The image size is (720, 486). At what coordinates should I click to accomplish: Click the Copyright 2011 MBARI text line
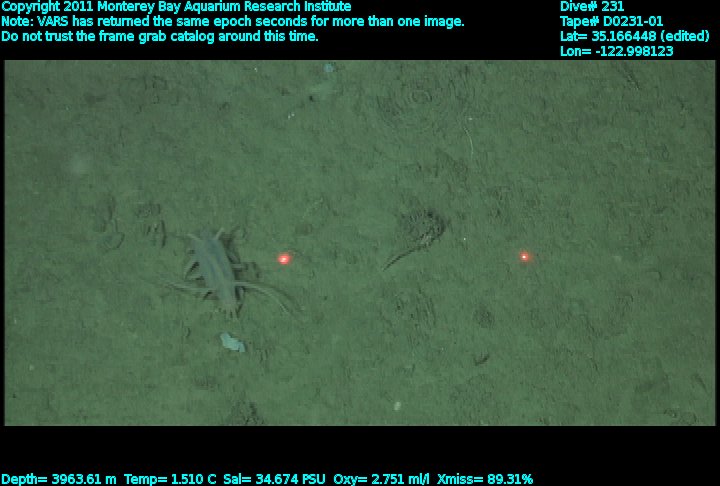point(176,7)
